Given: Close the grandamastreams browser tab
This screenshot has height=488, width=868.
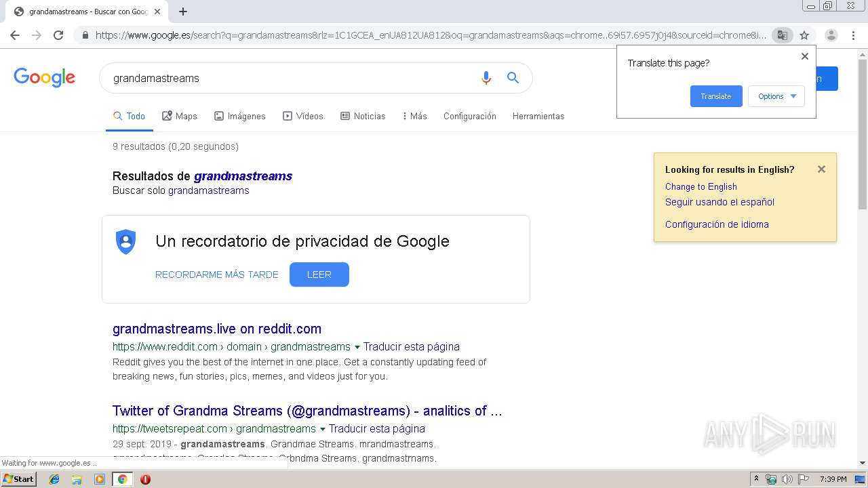Looking at the screenshot, I should point(157,12).
